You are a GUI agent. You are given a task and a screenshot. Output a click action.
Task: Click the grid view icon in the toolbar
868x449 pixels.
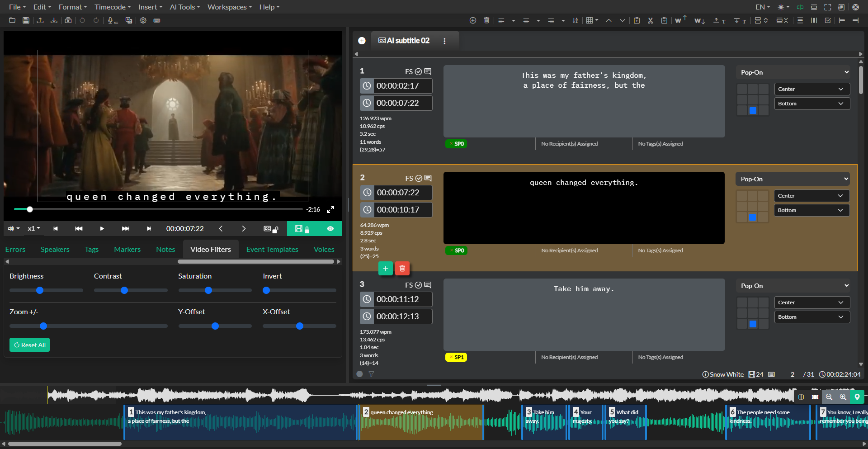click(590, 20)
